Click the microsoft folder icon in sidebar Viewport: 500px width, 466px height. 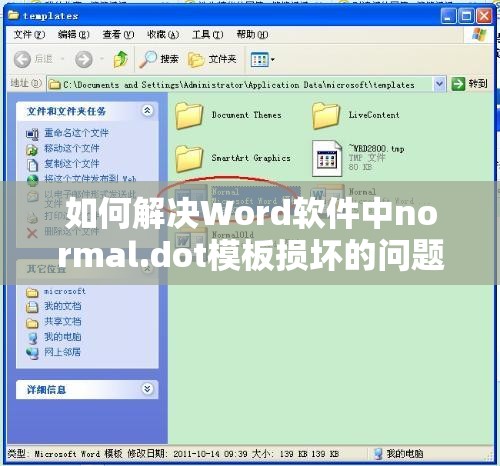tap(32, 292)
